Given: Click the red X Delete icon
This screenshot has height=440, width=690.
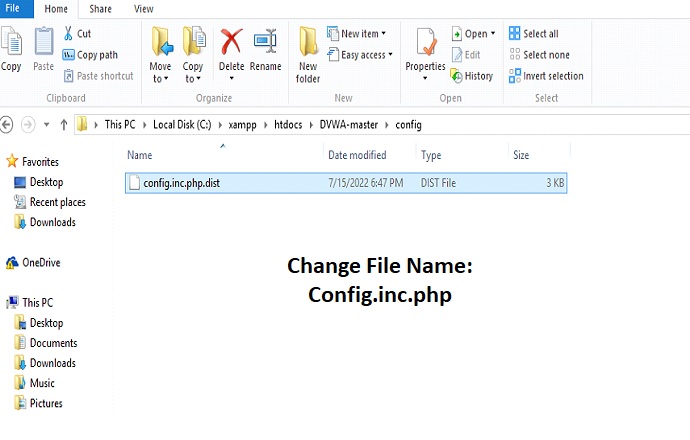Looking at the screenshot, I should coord(231,41).
